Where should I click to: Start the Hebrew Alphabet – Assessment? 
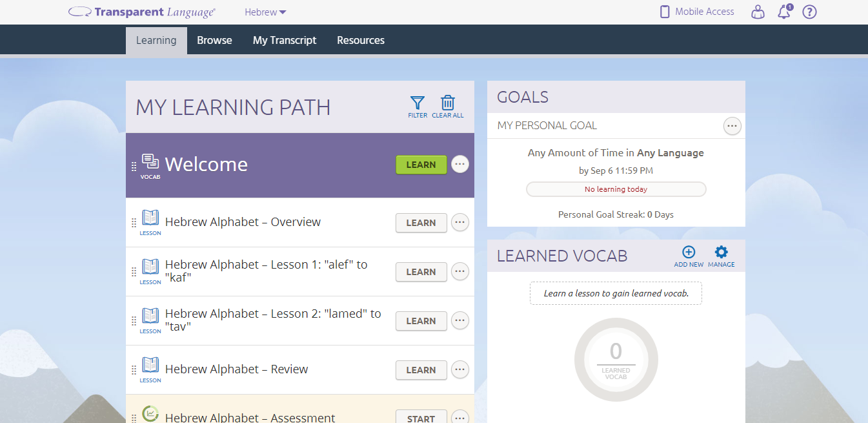(x=421, y=417)
